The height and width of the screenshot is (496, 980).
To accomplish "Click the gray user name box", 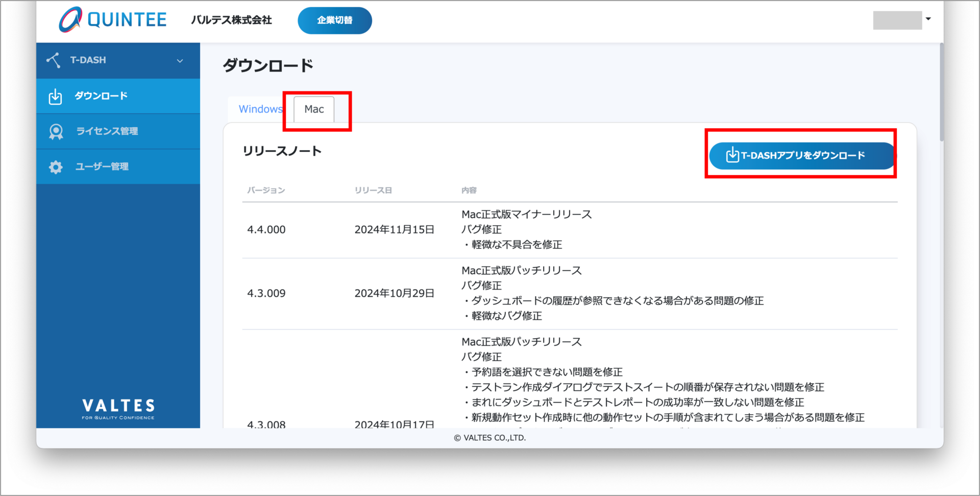I will [897, 20].
